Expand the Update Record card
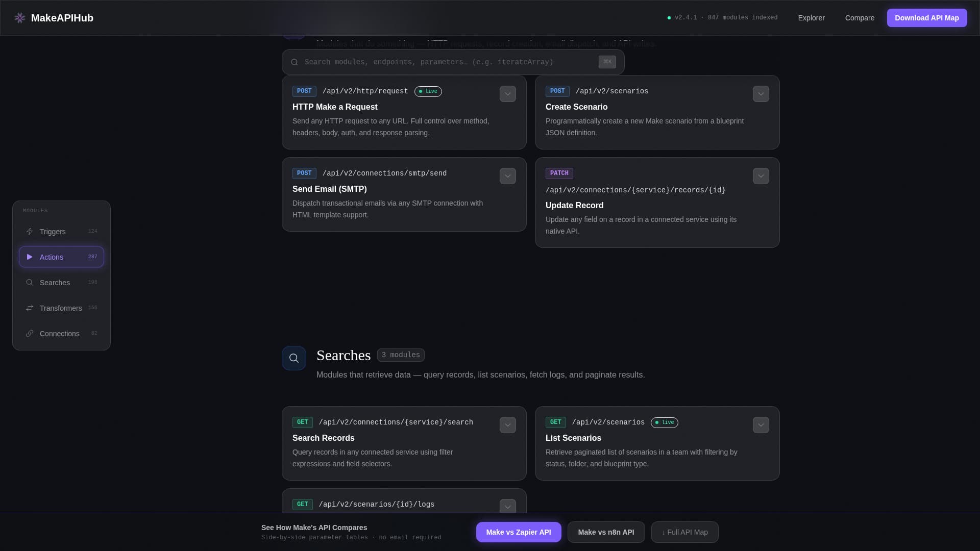The width and height of the screenshot is (980, 551). 761,176
